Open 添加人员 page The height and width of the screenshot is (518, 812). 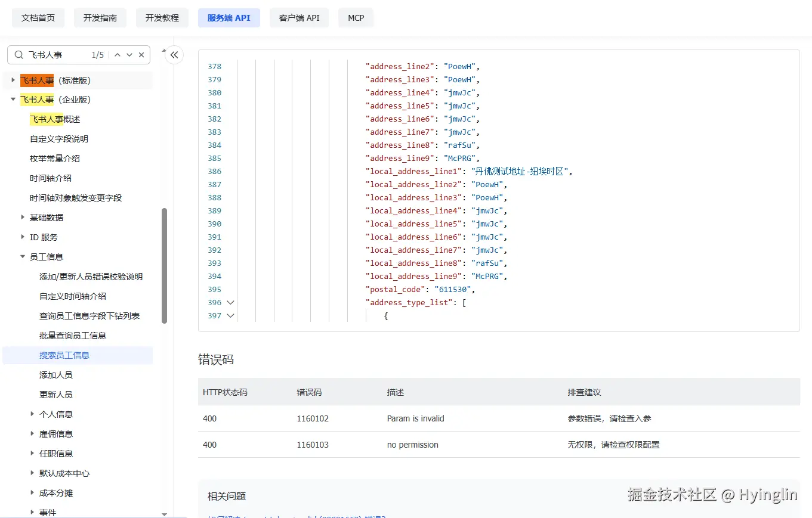56,375
